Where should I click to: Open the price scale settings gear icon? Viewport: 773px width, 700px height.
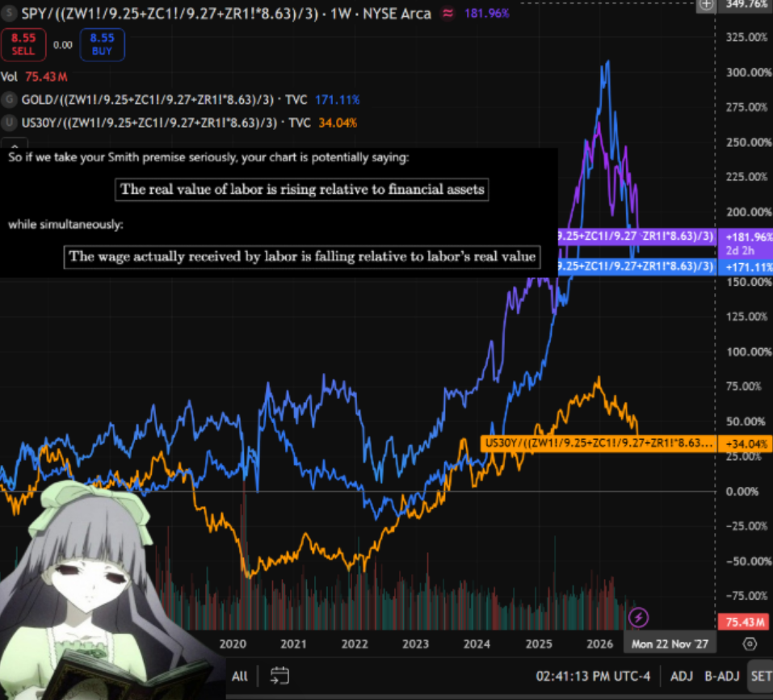click(750, 643)
